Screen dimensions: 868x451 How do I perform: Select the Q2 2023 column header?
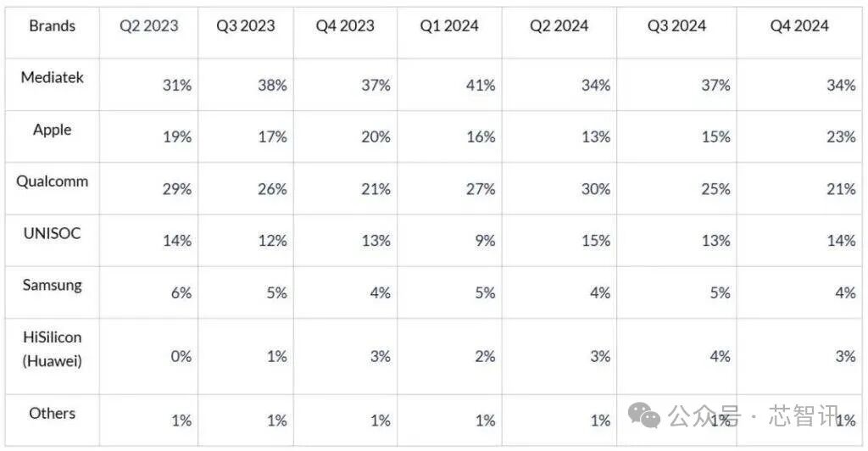(x=149, y=26)
